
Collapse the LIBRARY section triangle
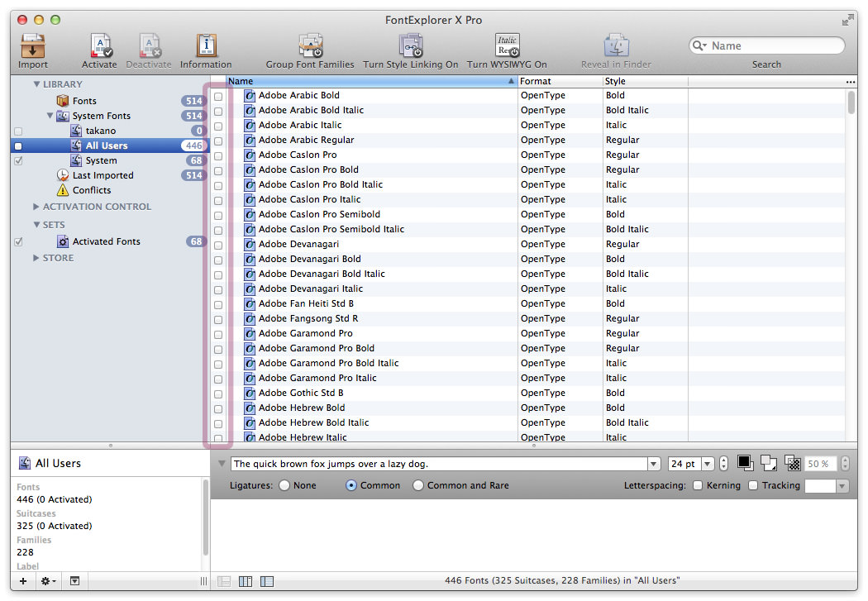click(x=36, y=84)
